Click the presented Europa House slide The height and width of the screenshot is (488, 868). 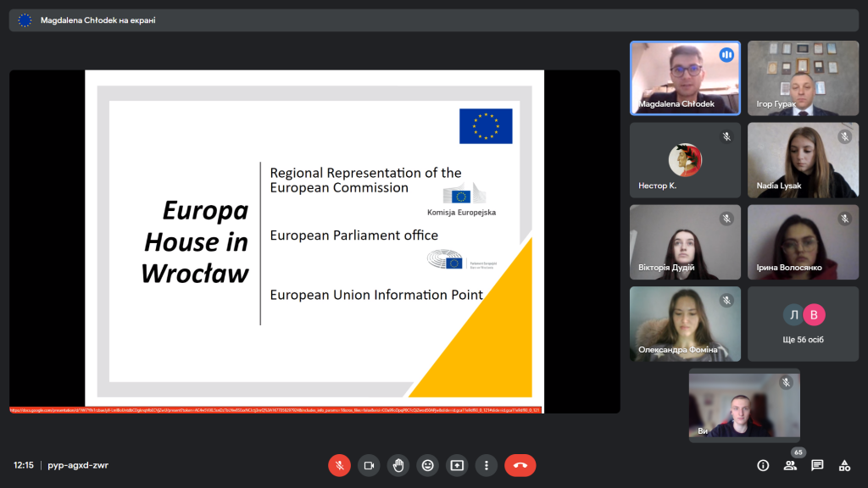(x=314, y=241)
